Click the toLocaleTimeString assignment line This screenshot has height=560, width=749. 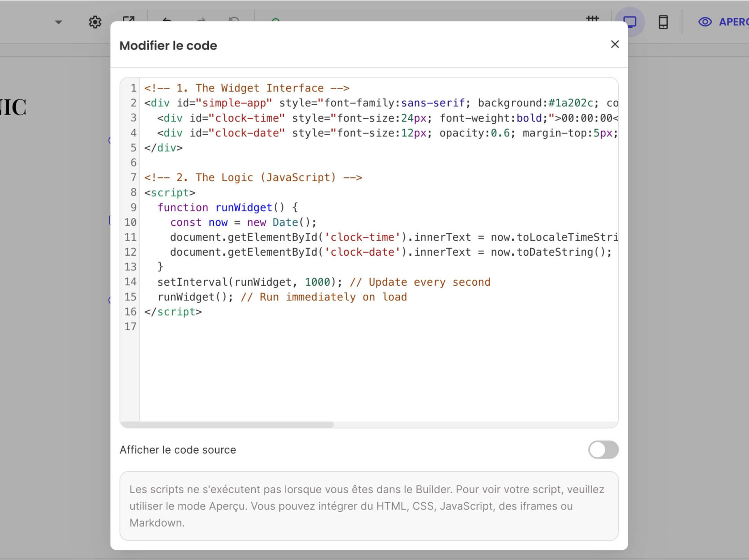coord(394,237)
